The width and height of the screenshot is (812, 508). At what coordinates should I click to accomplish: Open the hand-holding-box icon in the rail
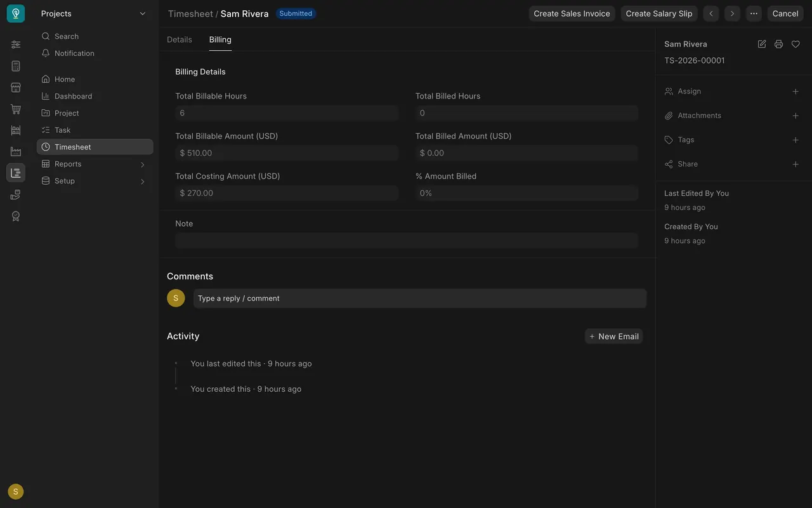pos(16,195)
